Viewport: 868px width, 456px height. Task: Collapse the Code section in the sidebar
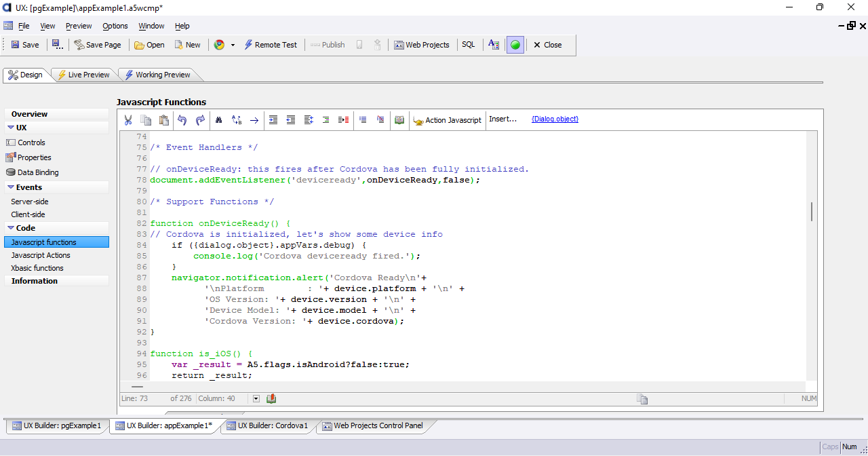[x=11, y=228]
